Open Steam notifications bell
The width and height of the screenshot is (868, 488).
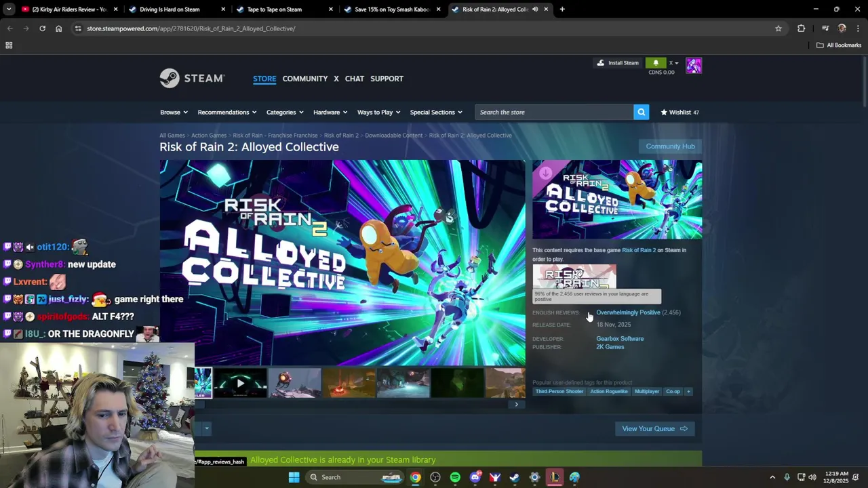[656, 63]
